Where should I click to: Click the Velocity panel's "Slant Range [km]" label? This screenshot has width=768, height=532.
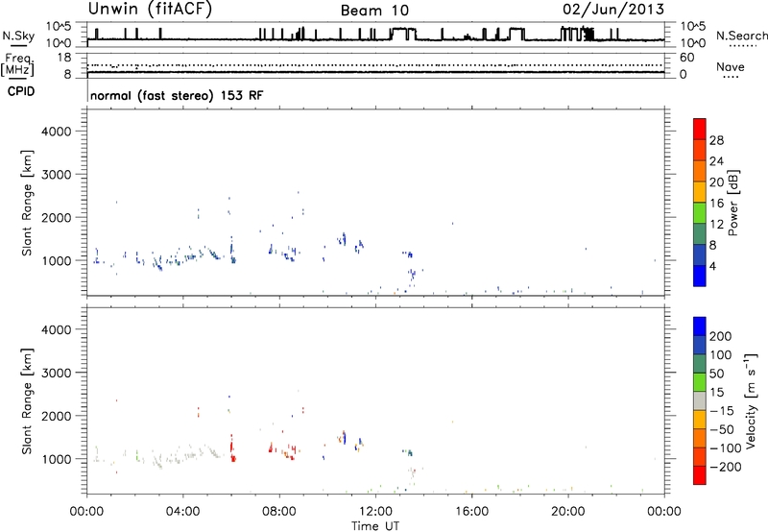27,401
